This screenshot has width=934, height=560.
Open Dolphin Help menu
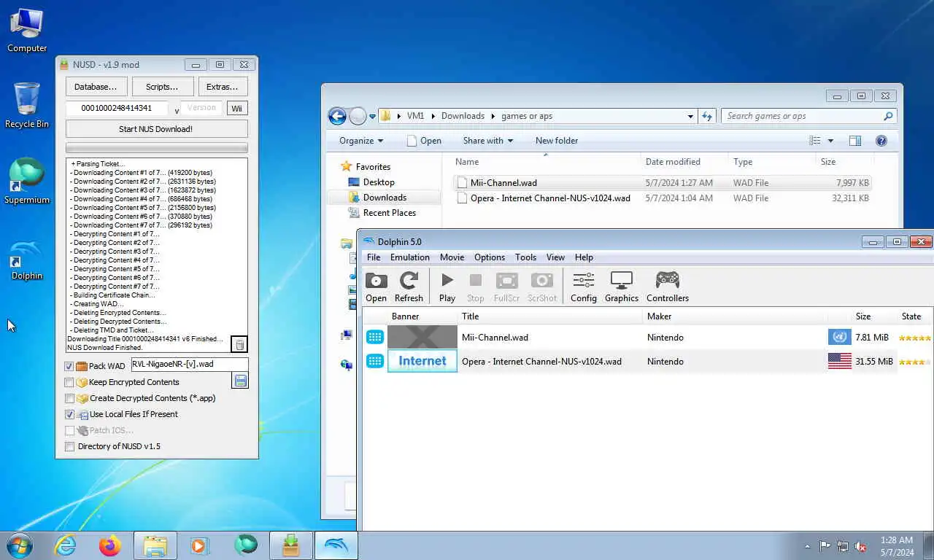coord(584,257)
